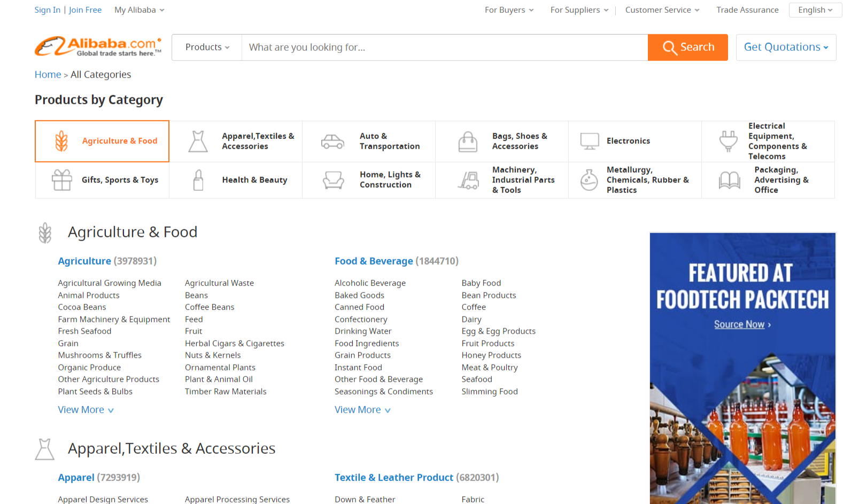Open Seasonings & Condiments category

[384, 392]
